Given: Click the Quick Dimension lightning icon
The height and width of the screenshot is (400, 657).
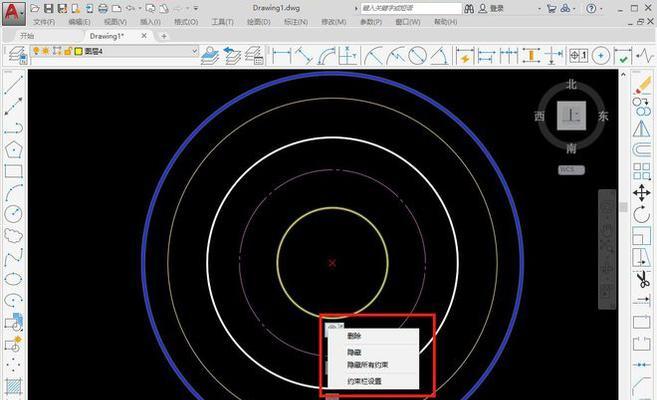Looking at the screenshot, I should tap(465, 56).
